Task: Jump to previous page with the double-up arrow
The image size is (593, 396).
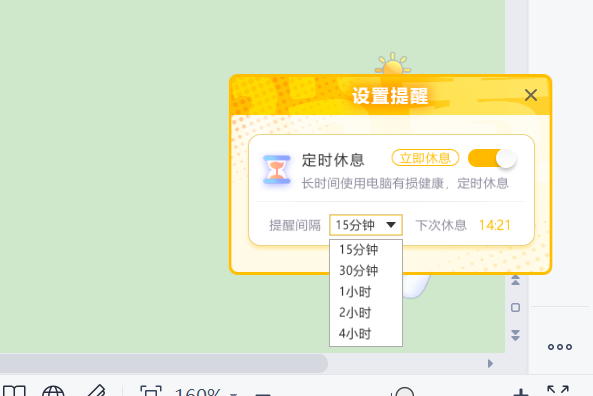Action: coord(515,280)
